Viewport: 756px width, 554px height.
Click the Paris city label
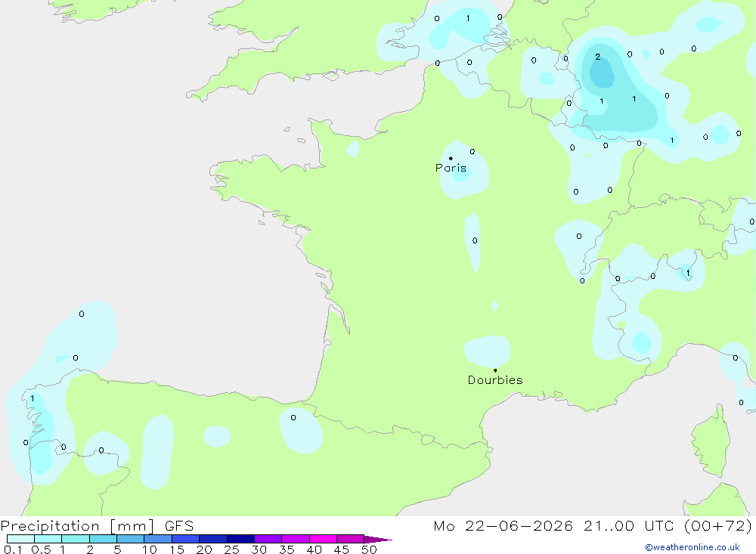[x=451, y=168]
